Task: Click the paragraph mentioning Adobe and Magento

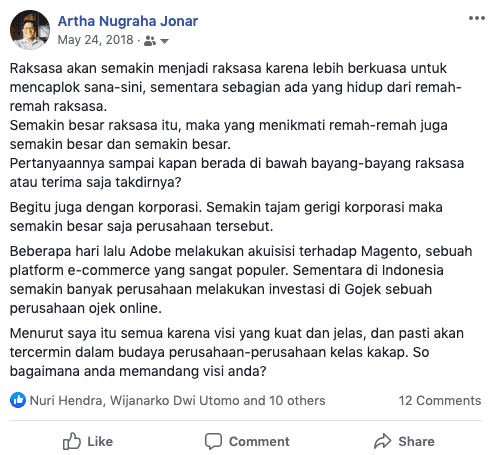Action: click(x=241, y=280)
